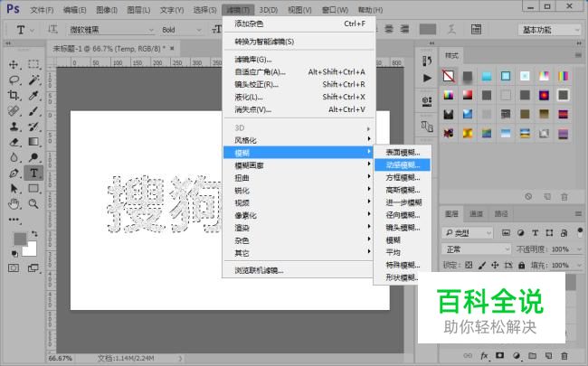The image size is (588, 366).
Task: Toggle the lock all padlock icon
Action: point(522,265)
